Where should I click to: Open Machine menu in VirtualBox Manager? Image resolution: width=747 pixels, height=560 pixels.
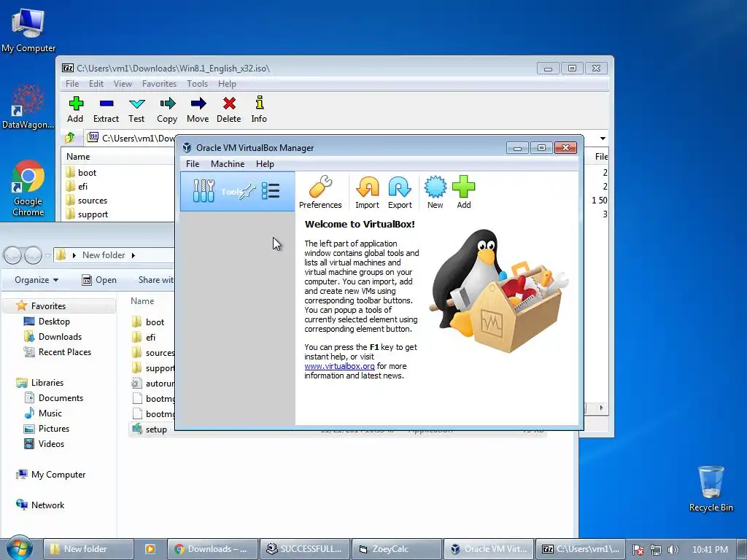(228, 164)
